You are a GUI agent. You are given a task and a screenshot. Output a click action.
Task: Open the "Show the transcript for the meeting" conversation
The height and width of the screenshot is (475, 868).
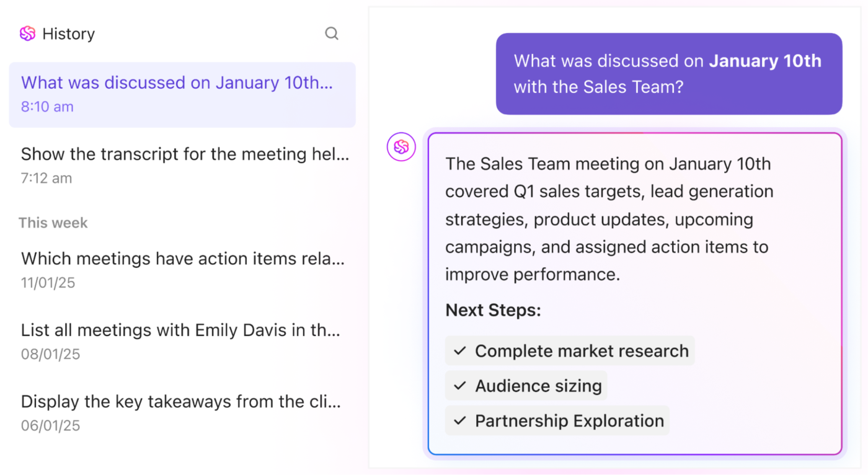185,154
